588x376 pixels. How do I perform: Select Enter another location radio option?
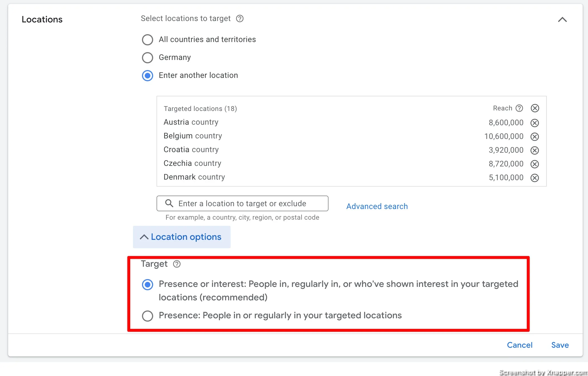[x=148, y=75]
